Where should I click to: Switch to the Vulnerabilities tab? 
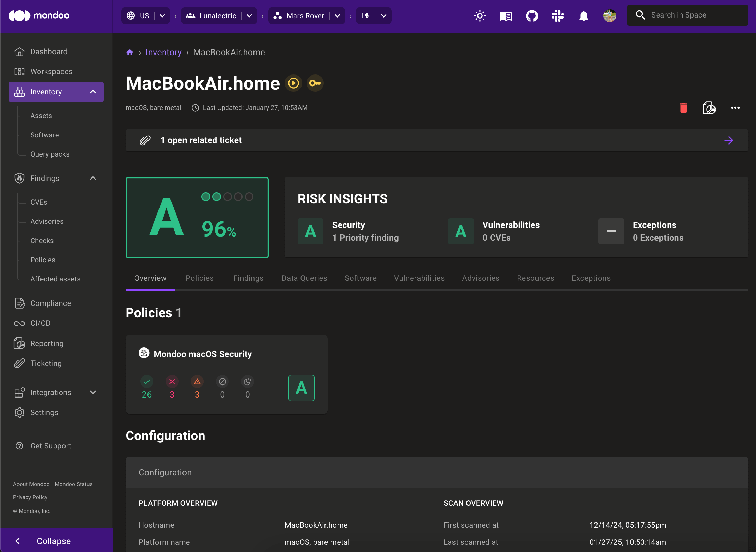pyautogui.click(x=419, y=278)
